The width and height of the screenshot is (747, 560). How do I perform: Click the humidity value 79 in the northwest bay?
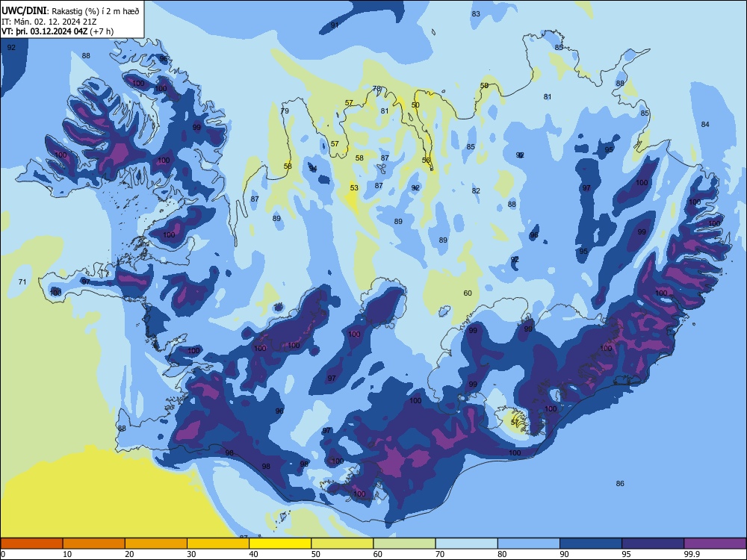(285, 111)
